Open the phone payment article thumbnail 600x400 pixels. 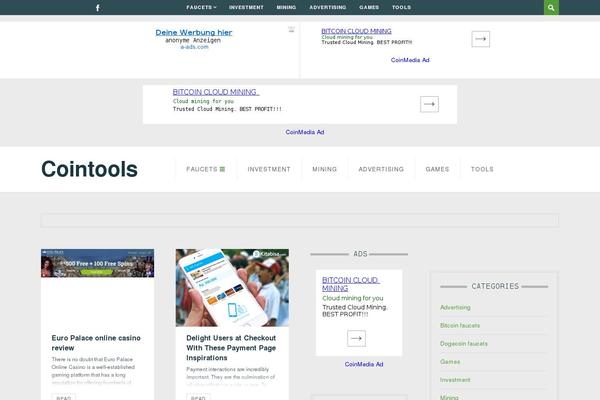pos(232,288)
